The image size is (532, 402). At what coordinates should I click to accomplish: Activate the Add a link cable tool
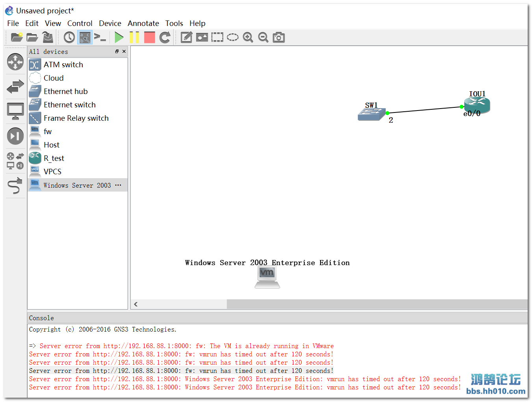(x=15, y=186)
